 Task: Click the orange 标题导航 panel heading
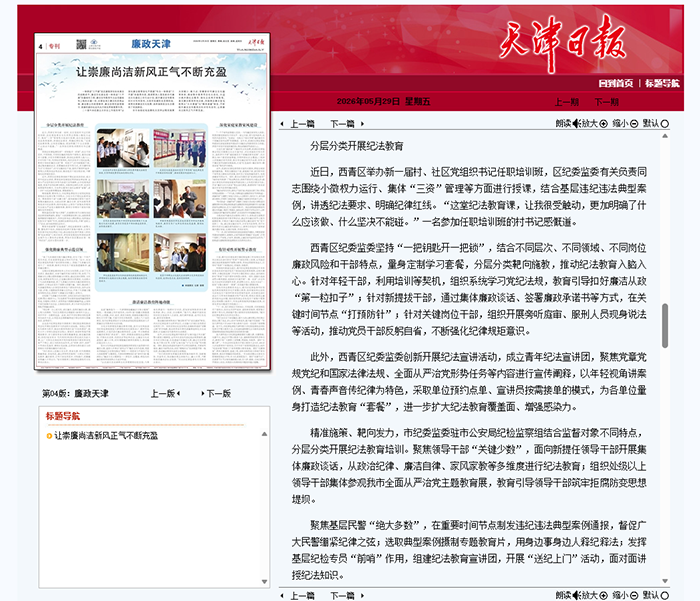[x=62, y=416]
